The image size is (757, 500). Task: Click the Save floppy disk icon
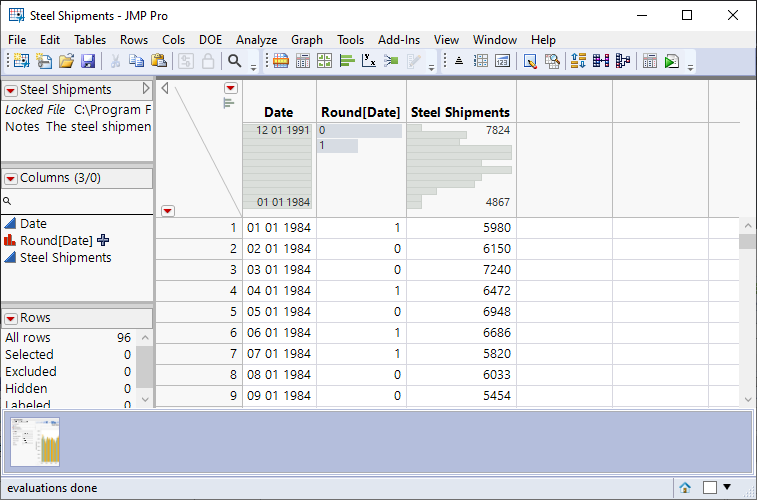[88, 61]
